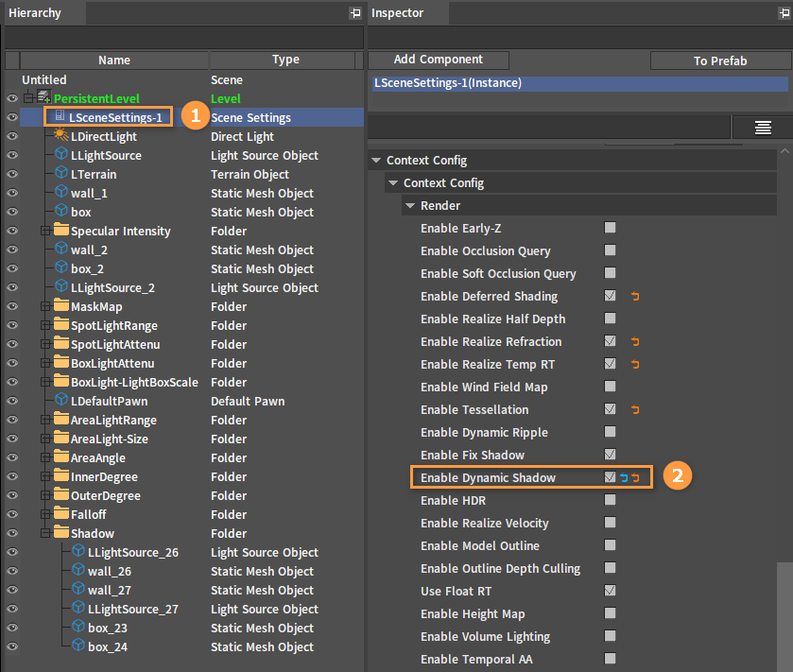
Task: Click the level icon beside PersistentLevel
Action: [44, 96]
